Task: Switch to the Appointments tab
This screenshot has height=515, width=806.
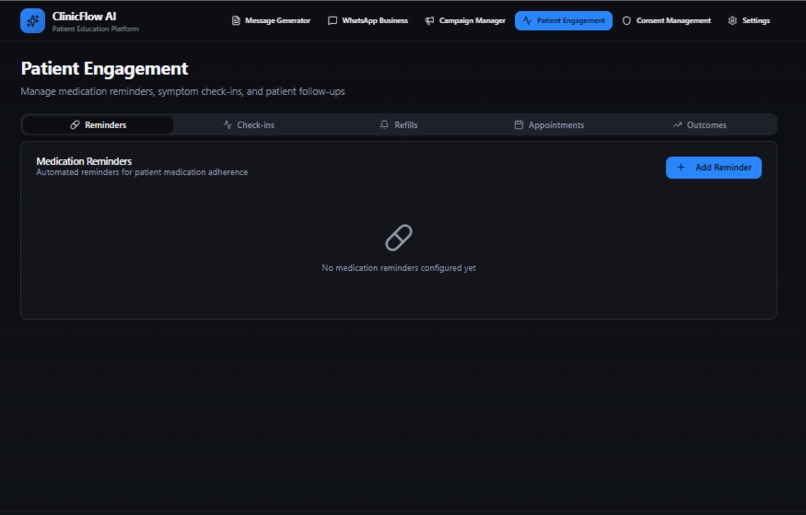Action: pos(549,125)
